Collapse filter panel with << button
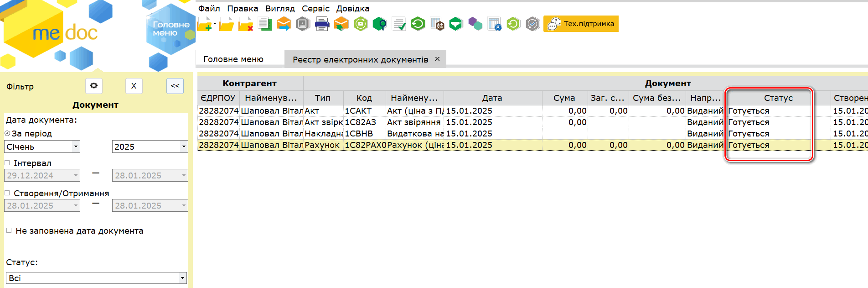Screen dimensions: 868x288 coord(175,86)
